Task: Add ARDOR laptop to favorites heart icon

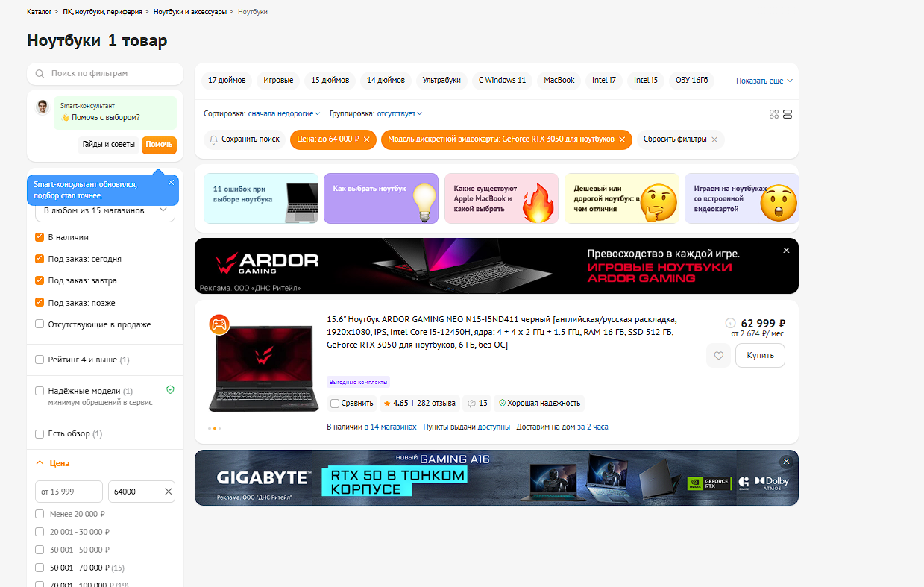Action: click(x=719, y=356)
